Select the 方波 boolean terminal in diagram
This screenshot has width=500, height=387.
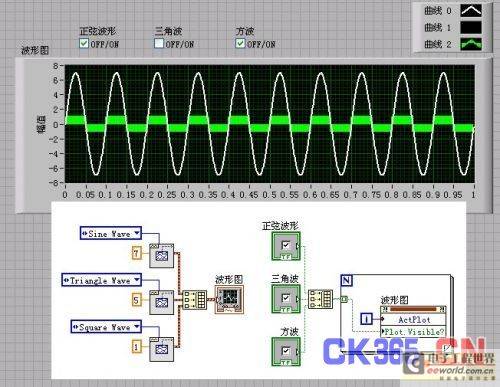pyautogui.click(x=286, y=352)
